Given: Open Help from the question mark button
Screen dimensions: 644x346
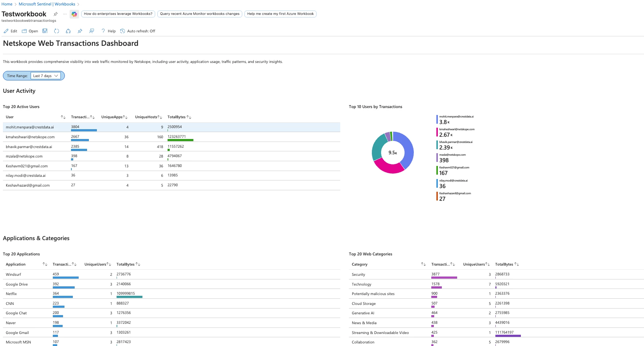Looking at the screenshot, I should [109, 31].
